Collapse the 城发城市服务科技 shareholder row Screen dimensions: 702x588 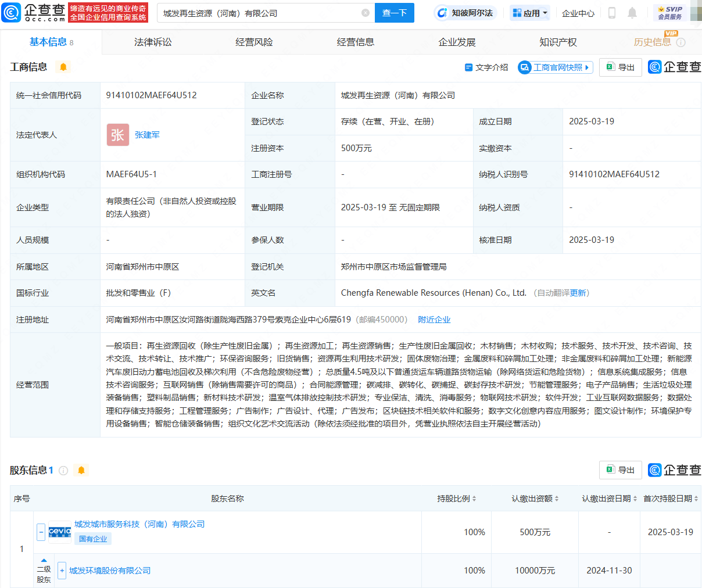point(41,532)
